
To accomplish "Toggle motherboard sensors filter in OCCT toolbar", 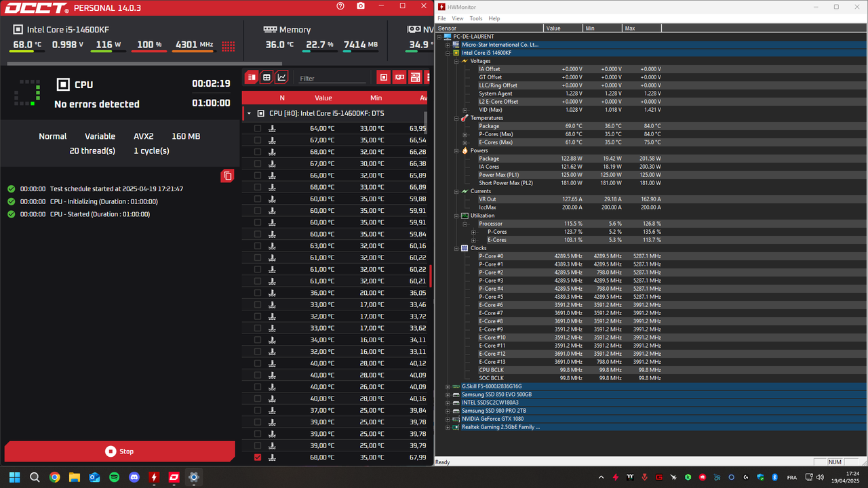I will (415, 77).
